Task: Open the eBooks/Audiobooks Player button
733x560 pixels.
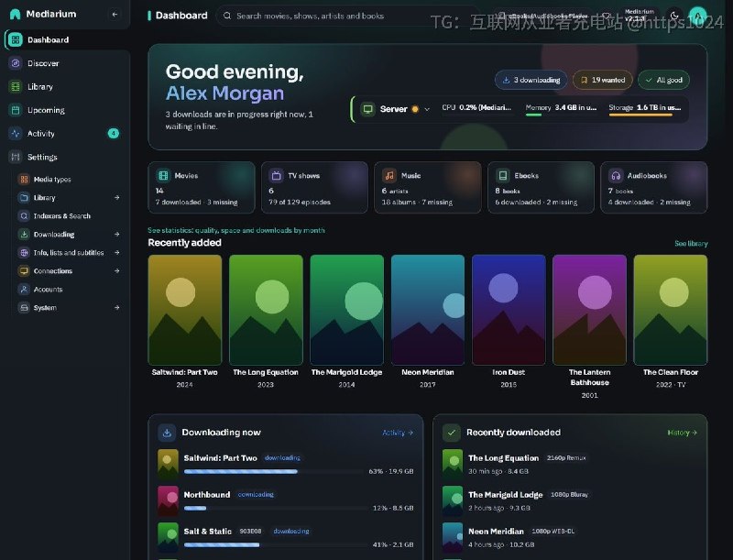Action: 542,16
